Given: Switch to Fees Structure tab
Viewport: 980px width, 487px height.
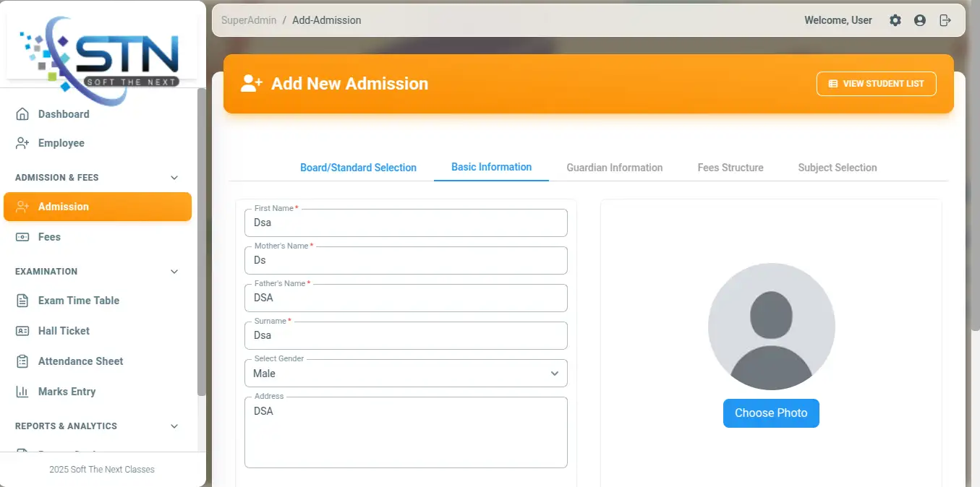Looking at the screenshot, I should click(x=730, y=168).
